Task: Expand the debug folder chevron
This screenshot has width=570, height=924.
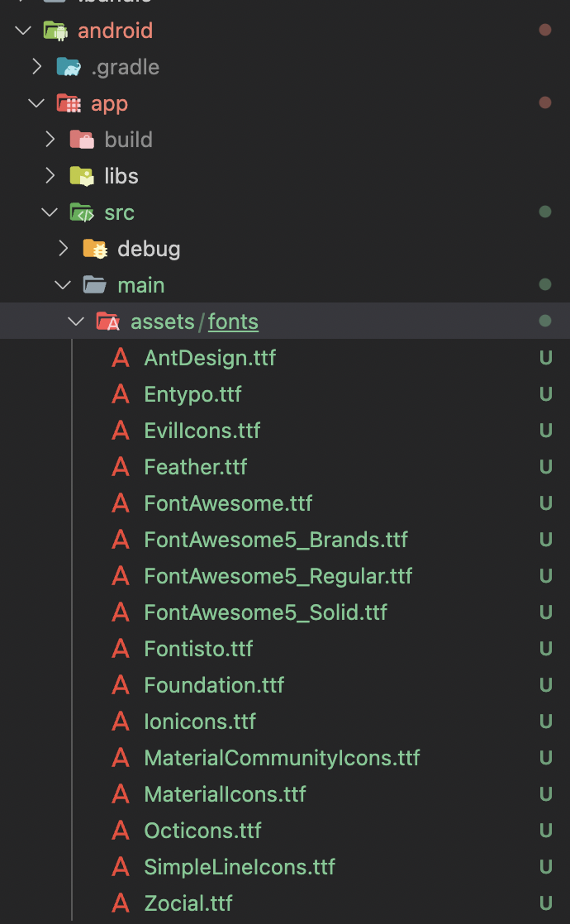Action: click(x=63, y=249)
